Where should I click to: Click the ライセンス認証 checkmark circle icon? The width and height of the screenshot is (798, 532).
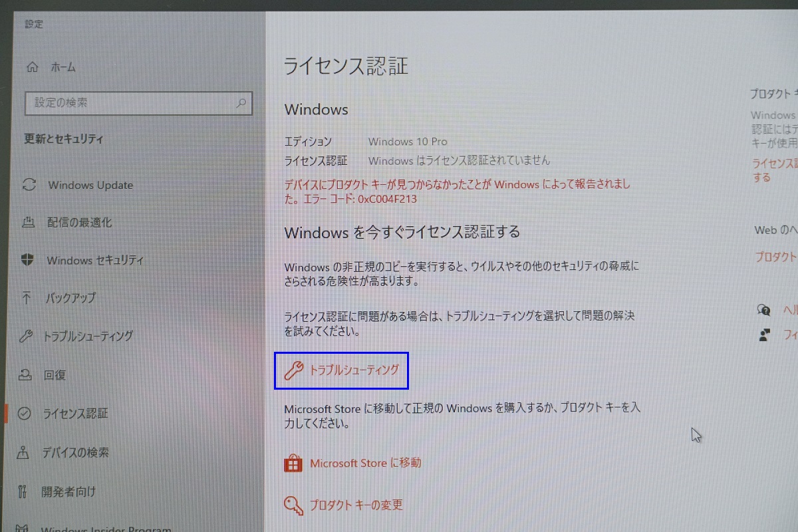pos(25,413)
